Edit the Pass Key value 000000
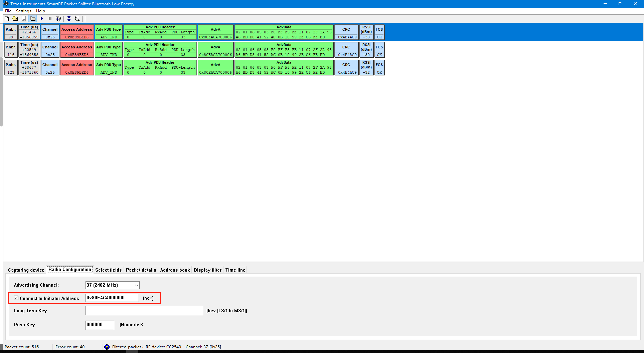Screen dimensions: 644x353 99,325
